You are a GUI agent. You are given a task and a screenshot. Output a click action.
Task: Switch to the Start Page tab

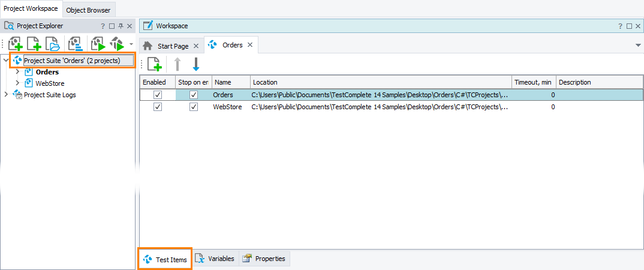tap(167, 46)
